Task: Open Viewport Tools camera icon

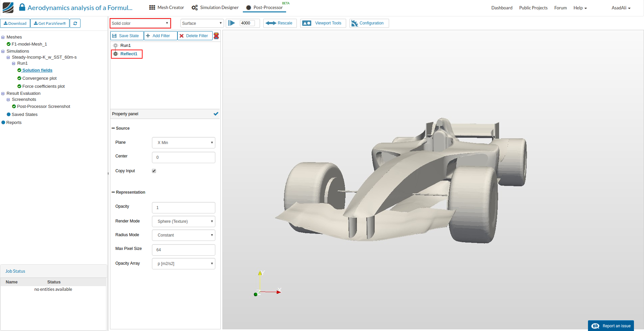Action: coord(307,23)
